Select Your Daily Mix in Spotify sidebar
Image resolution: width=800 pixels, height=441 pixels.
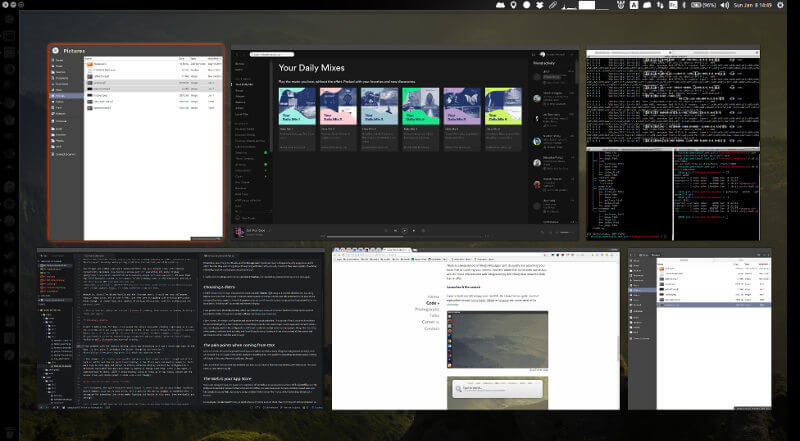(244, 84)
